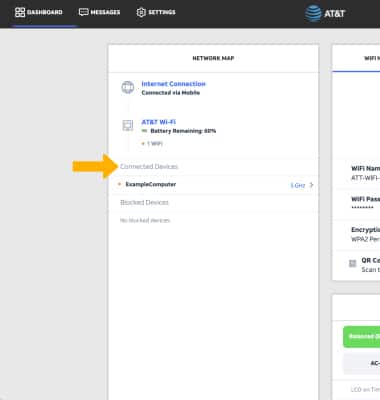Open the Dashboard grid icon
This screenshot has height=400, width=380.
tap(20, 12)
